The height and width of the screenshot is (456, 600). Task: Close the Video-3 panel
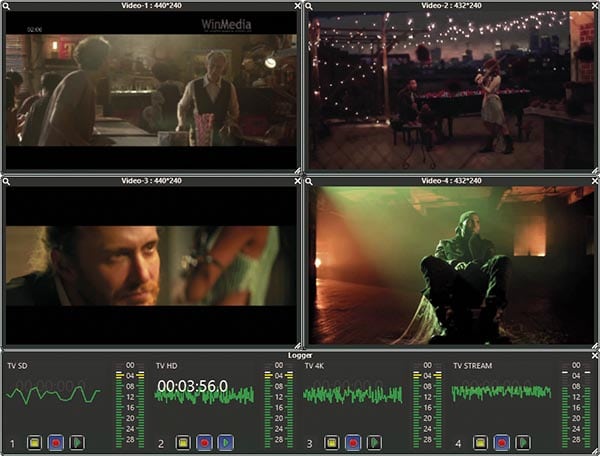click(298, 181)
